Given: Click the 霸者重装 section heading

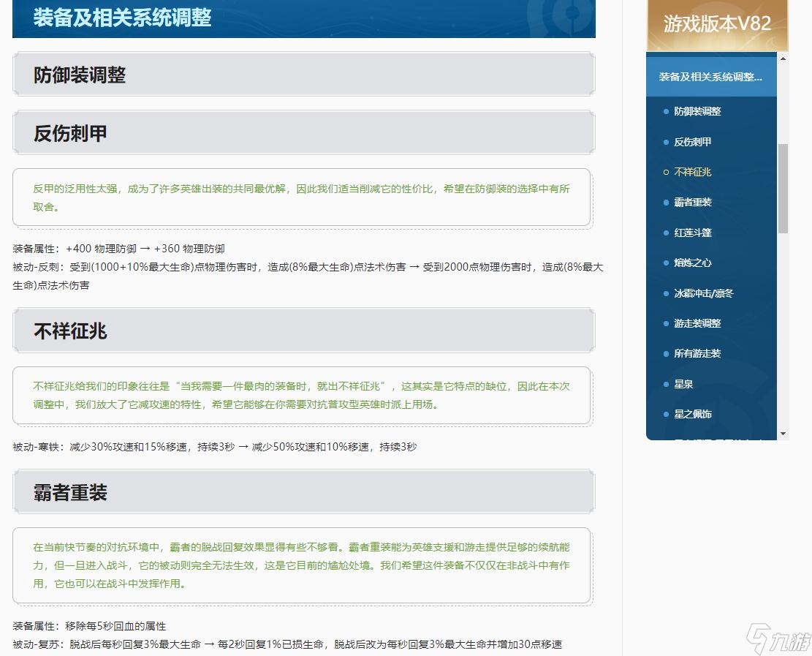Looking at the screenshot, I should click(70, 492).
